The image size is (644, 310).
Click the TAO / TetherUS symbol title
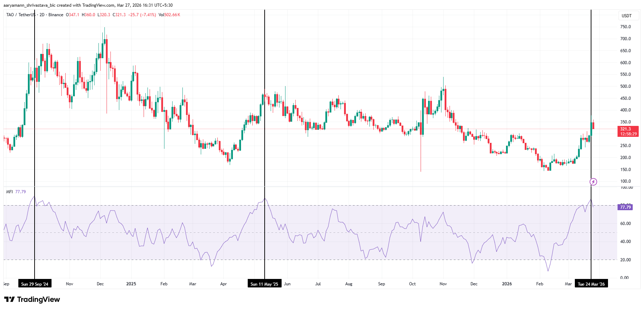(21, 15)
